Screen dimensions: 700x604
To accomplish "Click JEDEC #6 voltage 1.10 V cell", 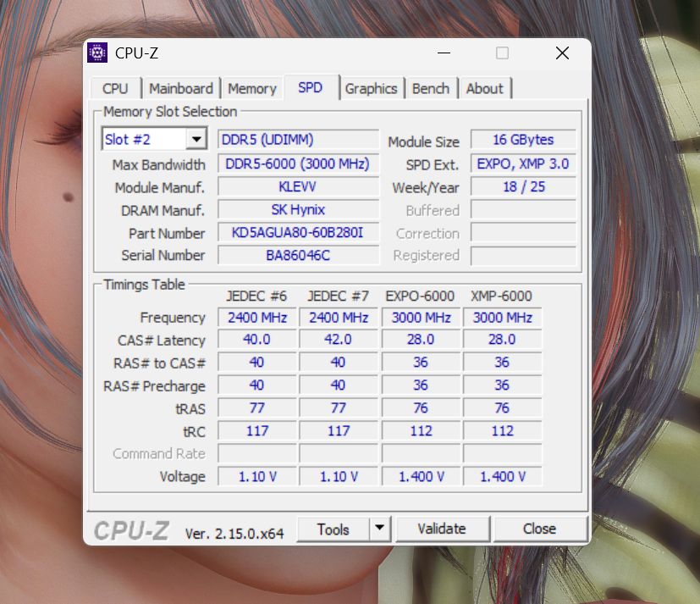I will click(x=257, y=476).
